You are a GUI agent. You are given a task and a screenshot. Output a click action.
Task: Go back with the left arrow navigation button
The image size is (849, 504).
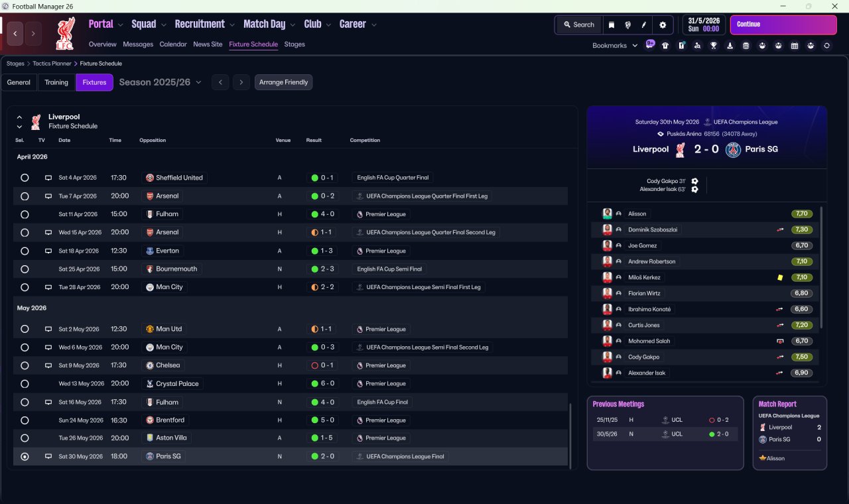coord(15,33)
